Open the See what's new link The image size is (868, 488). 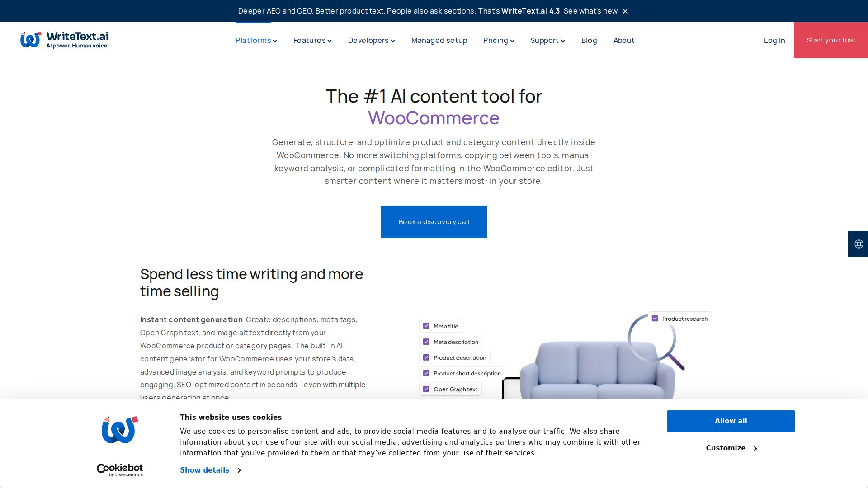coord(590,11)
